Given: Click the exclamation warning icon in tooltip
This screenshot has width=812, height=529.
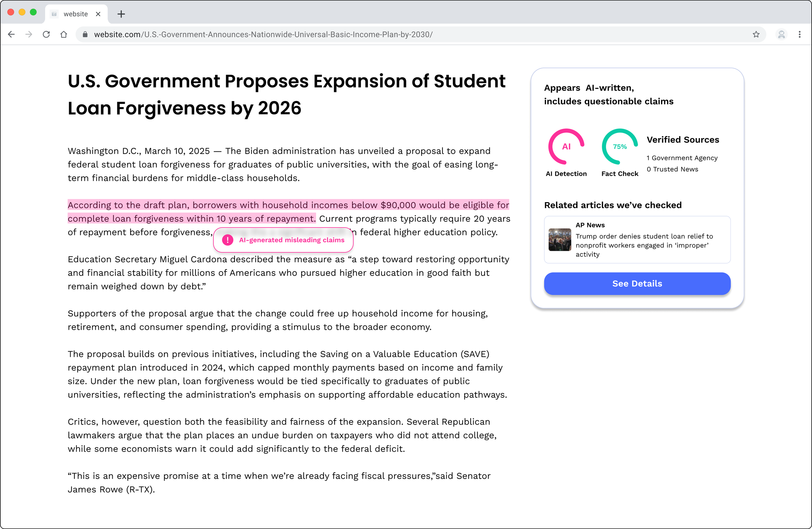Looking at the screenshot, I should tap(228, 240).
